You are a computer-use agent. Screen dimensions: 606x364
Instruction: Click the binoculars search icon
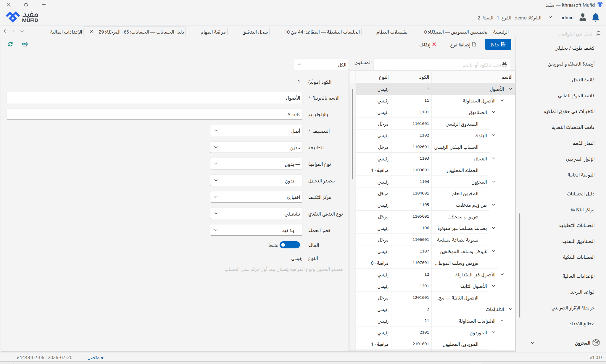tap(505, 64)
